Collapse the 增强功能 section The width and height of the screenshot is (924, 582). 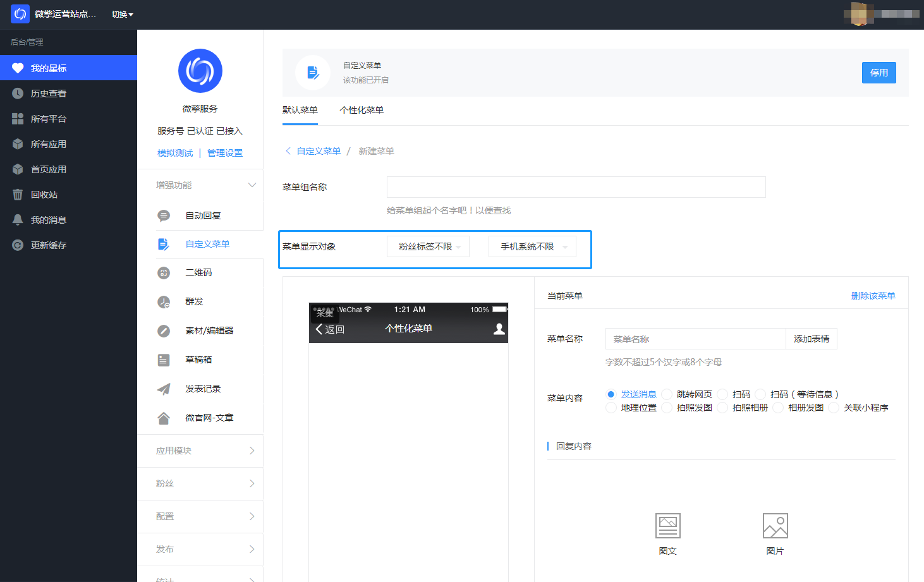pos(200,185)
